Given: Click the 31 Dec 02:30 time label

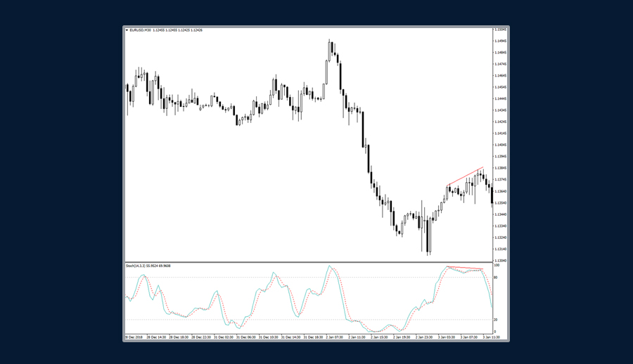Looking at the screenshot, I should tap(224, 337).
